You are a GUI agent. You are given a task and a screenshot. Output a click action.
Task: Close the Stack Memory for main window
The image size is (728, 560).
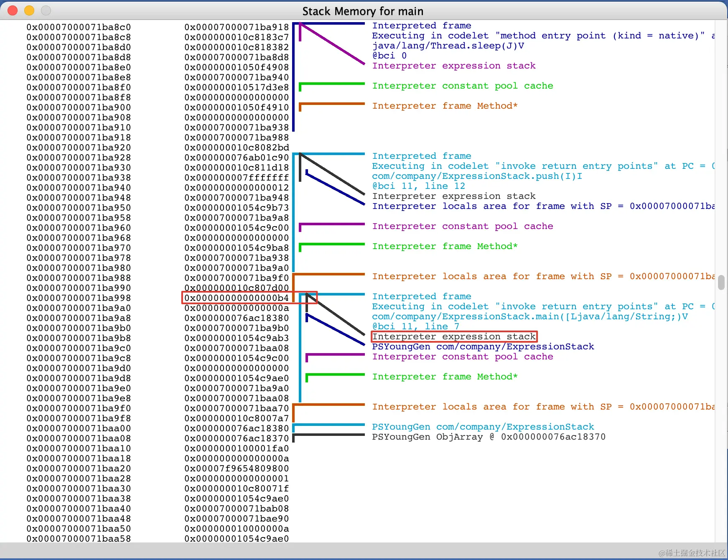(13, 10)
